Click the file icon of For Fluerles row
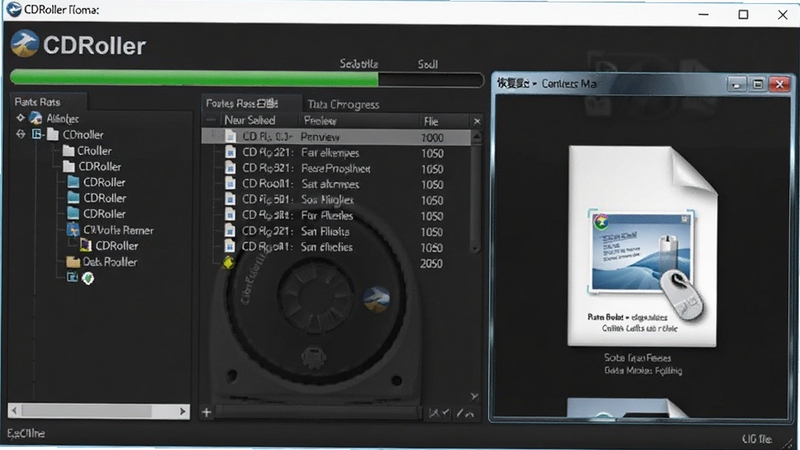The image size is (800, 450). tap(231, 215)
